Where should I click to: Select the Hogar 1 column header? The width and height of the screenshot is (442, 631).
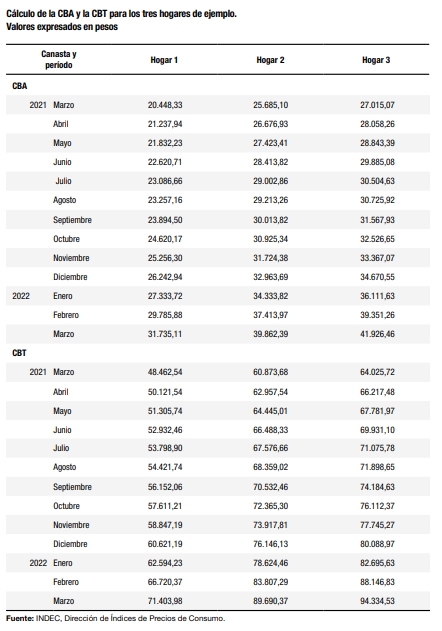(164, 60)
